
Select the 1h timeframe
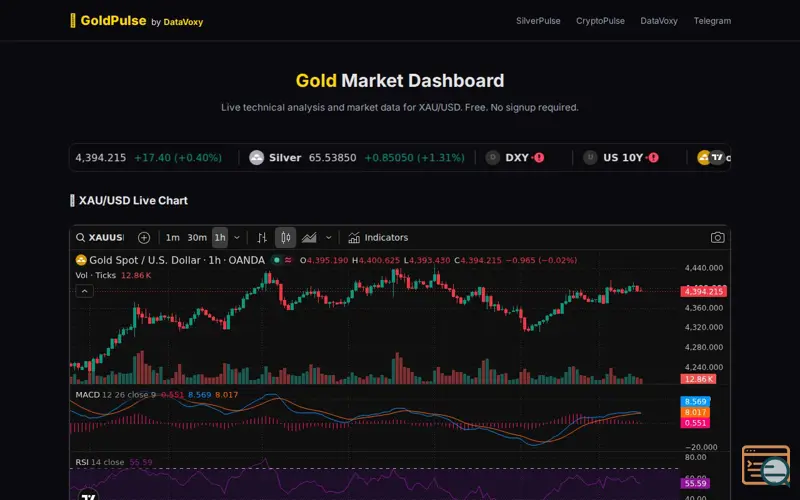pos(220,238)
